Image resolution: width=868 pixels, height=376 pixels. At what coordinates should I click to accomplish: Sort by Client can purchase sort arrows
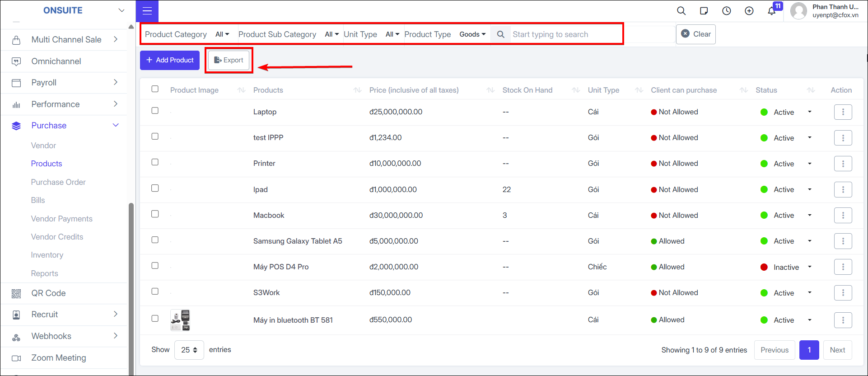744,90
